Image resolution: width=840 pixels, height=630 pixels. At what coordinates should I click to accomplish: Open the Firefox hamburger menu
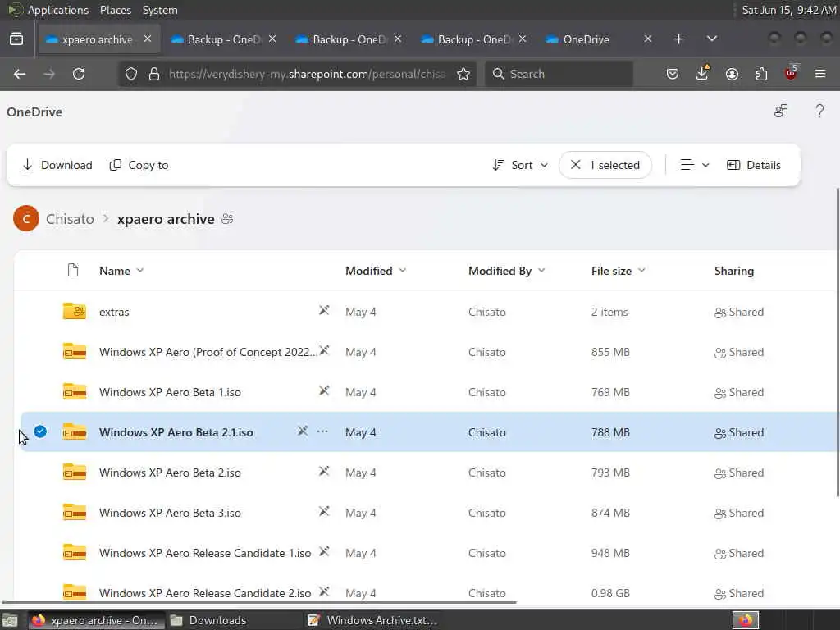pos(820,74)
